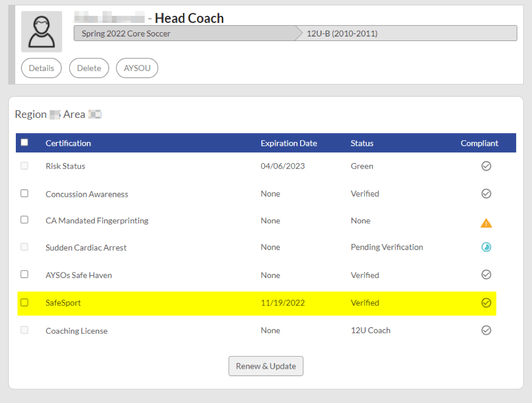532x403 pixels.
Task: Click the SafeSport certification name
Action: tap(63, 303)
